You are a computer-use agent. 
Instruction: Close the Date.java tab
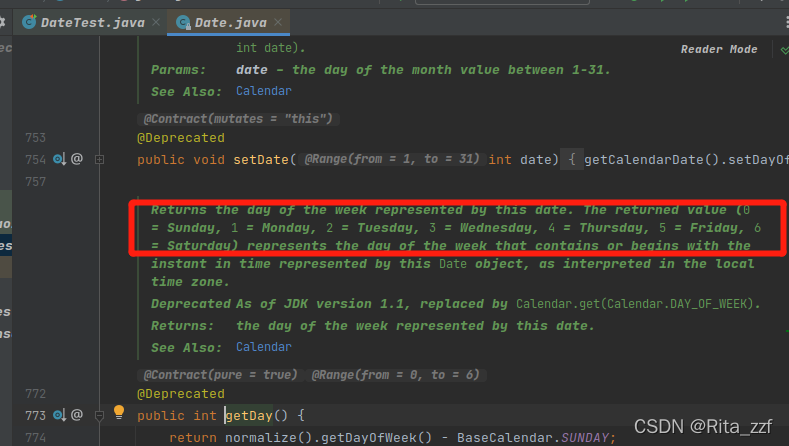point(278,22)
